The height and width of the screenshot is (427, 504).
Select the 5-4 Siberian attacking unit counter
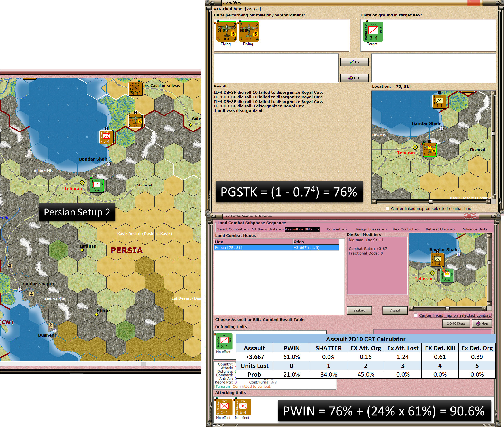(224, 407)
